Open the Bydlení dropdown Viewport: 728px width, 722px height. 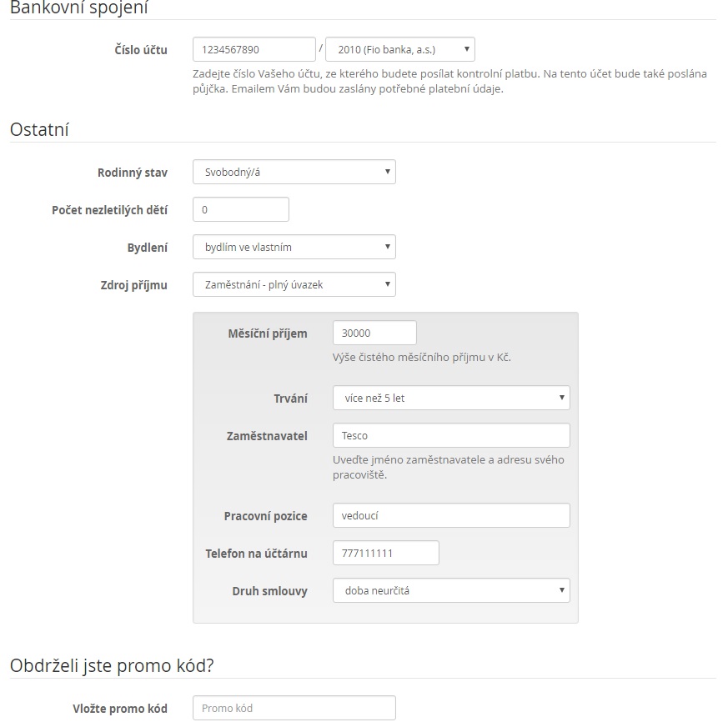point(294,247)
